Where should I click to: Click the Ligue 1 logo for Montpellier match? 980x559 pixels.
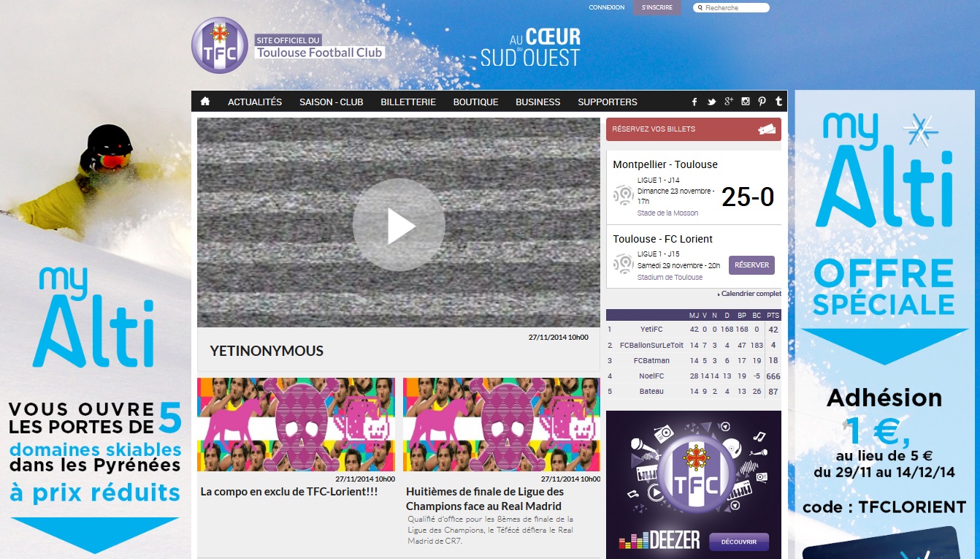coord(624,195)
